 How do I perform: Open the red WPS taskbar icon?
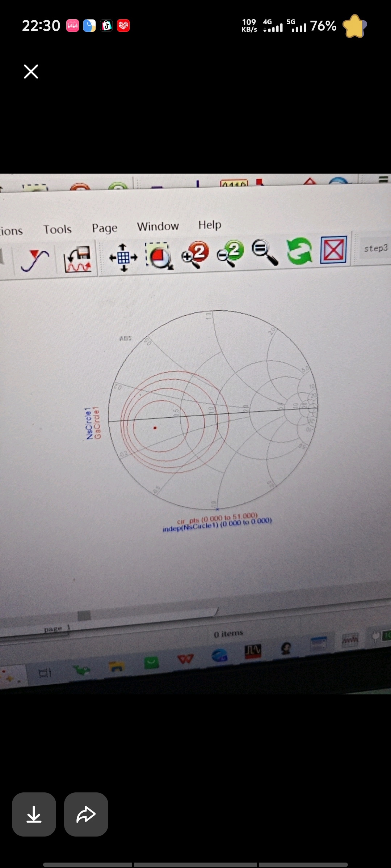tap(185, 659)
